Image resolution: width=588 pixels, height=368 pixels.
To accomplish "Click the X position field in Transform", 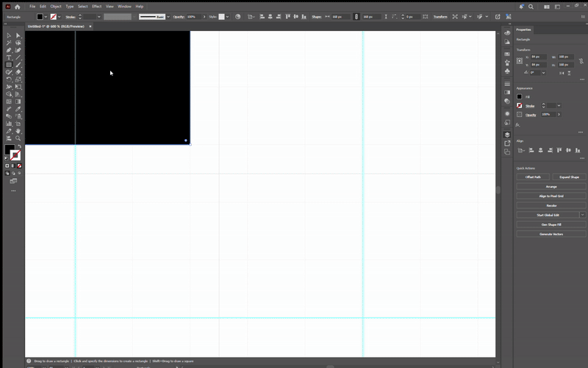I will 539,57.
